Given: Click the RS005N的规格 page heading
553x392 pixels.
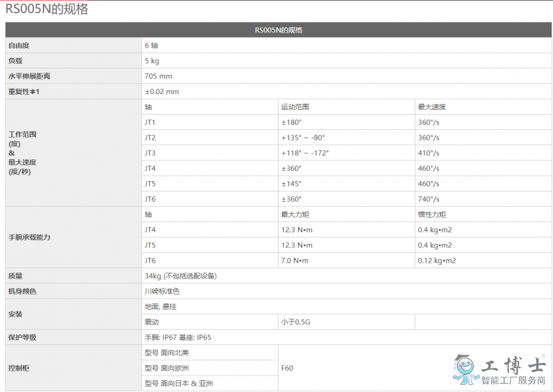Looking at the screenshot, I should click(x=46, y=9).
